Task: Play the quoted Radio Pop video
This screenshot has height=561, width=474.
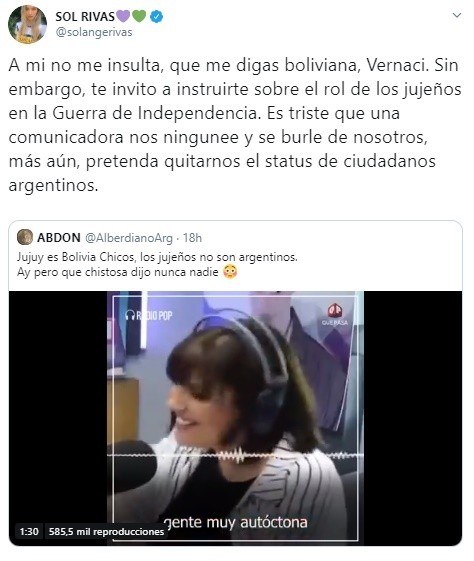Action: tap(235, 418)
